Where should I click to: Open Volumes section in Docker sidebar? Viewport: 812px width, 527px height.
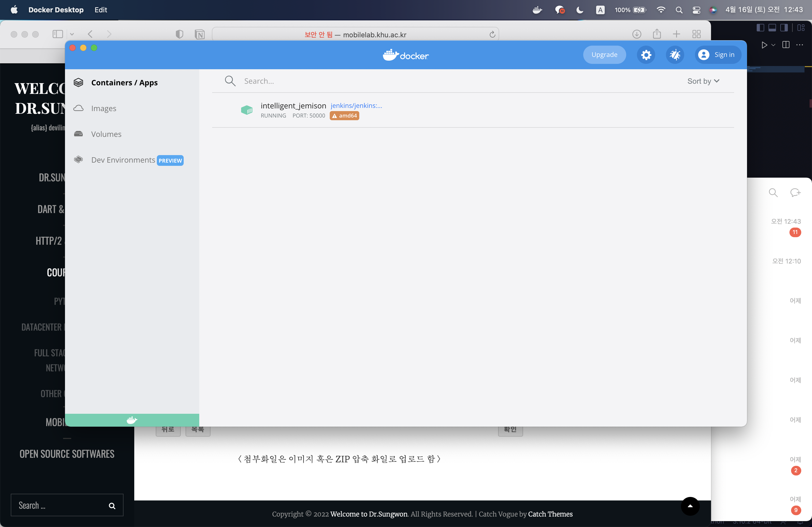pos(106,134)
